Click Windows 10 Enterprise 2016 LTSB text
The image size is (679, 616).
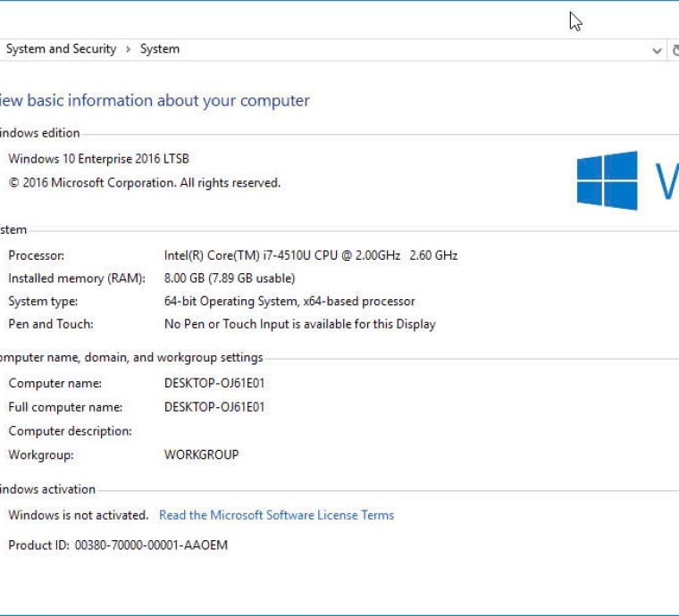pyautogui.click(x=99, y=159)
